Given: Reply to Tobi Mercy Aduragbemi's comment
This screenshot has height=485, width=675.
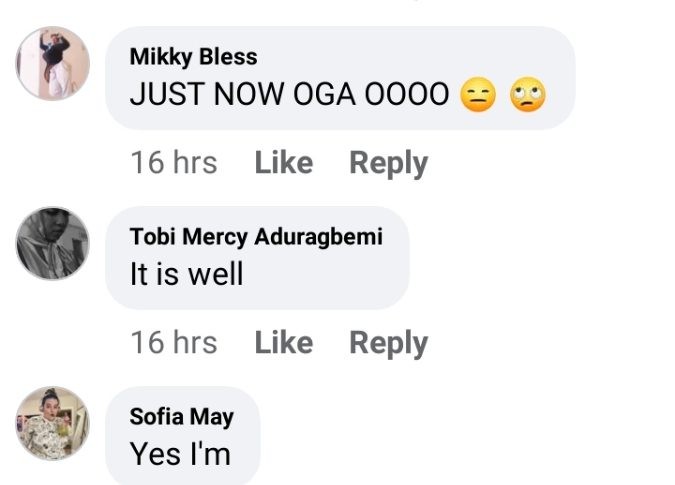Looking at the screenshot, I should tap(388, 343).
